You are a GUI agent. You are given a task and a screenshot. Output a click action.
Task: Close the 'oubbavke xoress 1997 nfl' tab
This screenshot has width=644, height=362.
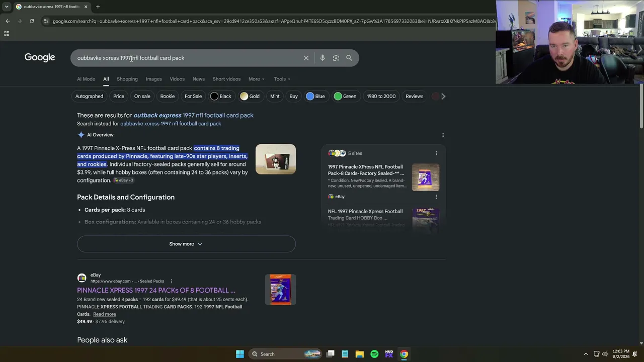point(86,7)
